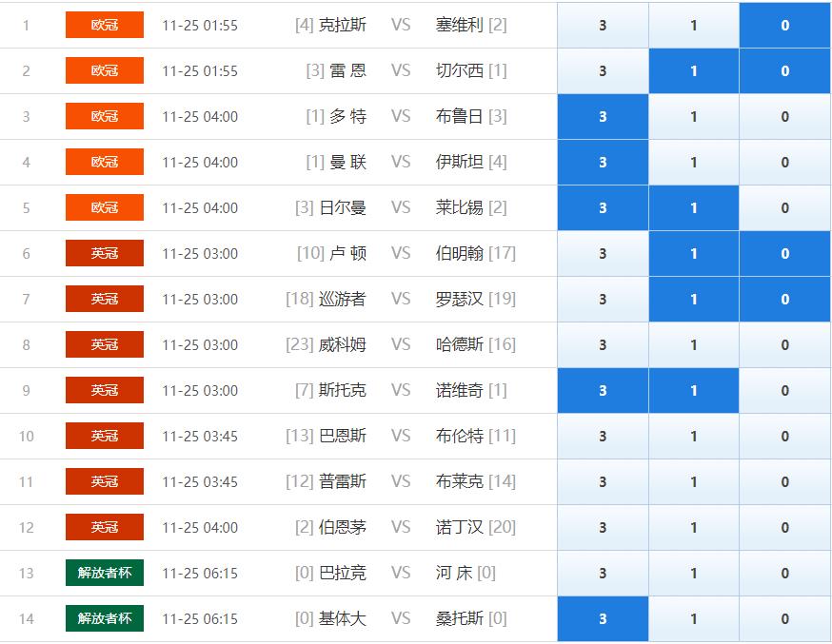Pick option 0 for 曼联 vs 伊斯坦
The image size is (832, 644).
coord(784,163)
